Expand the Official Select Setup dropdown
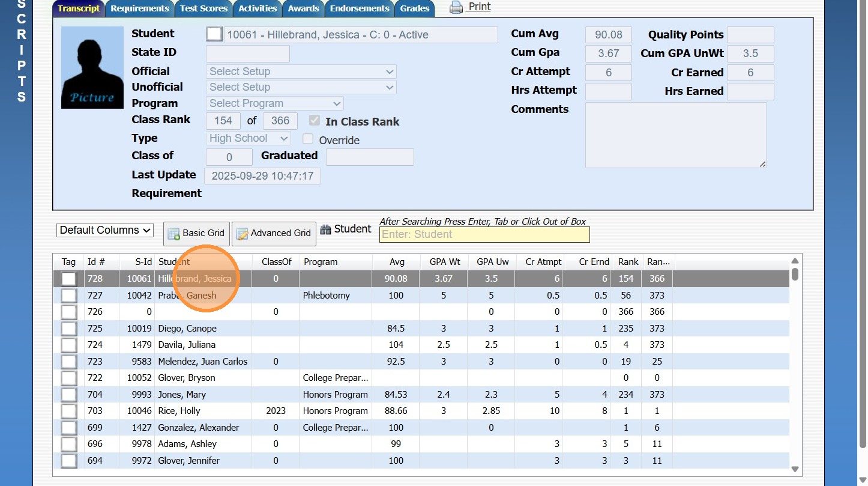868x486 pixels. 301,71
